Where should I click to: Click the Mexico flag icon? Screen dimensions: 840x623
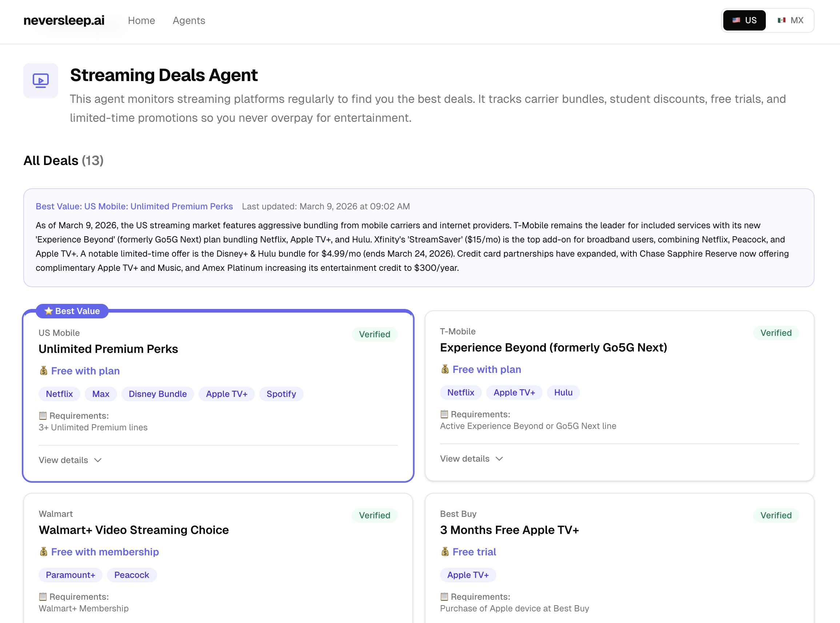coord(781,20)
